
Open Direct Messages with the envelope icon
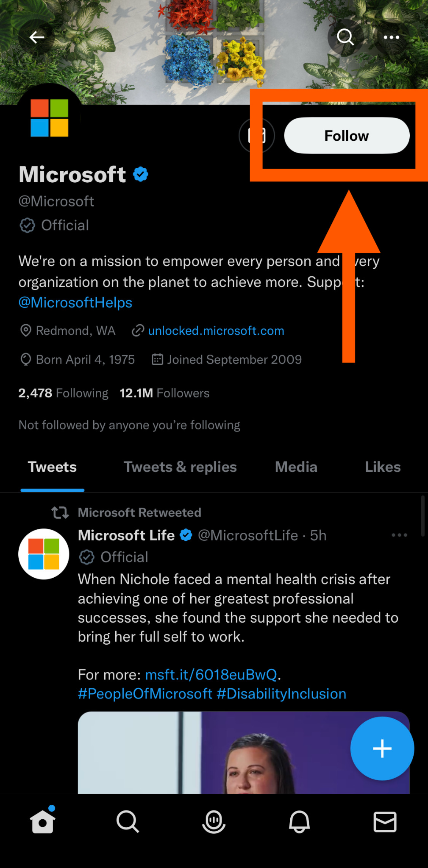[385, 821]
